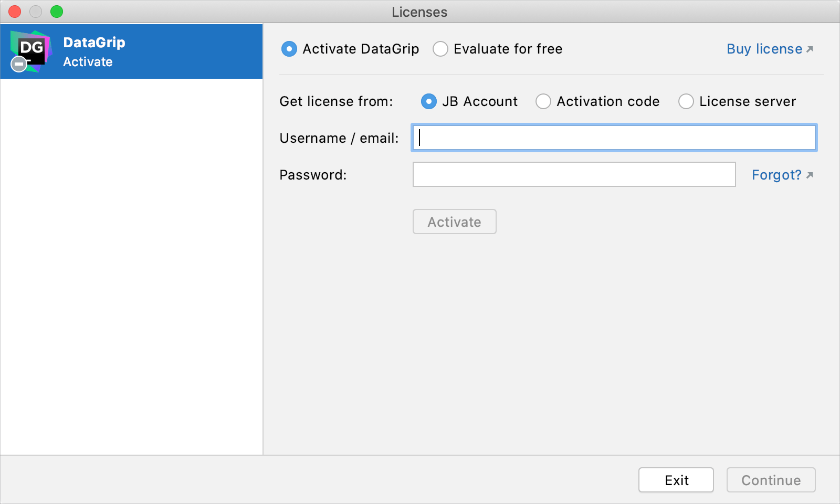Screen dimensions: 840x504
Task: Click the arrow icon next to Forgot?
Action: [809, 174]
